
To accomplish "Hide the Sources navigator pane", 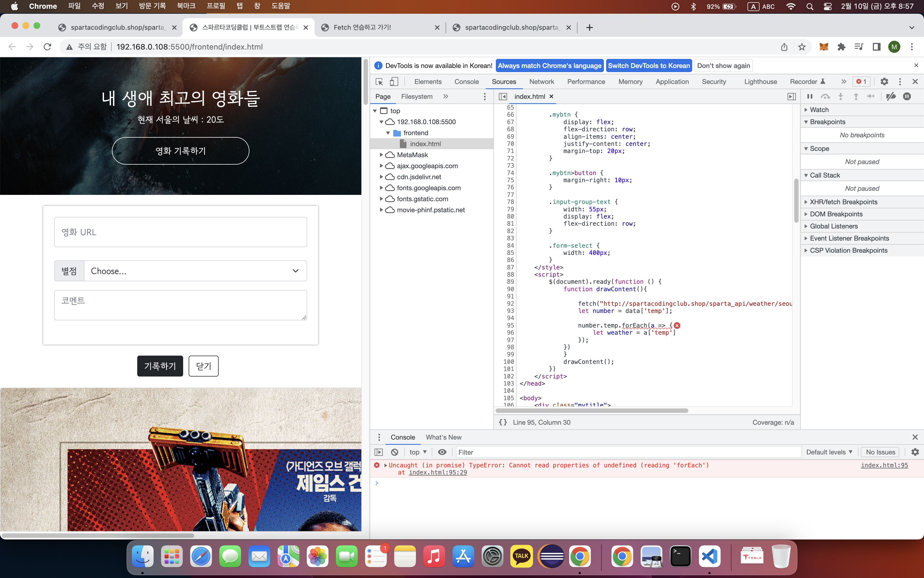I will pyautogui.click(x=503, y=97).
